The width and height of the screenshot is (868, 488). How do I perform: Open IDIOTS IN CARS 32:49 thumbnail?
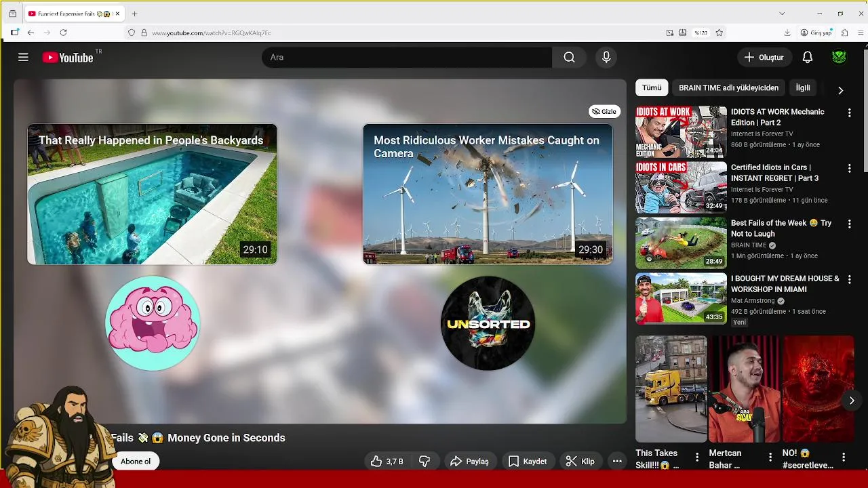pos(681,187)
